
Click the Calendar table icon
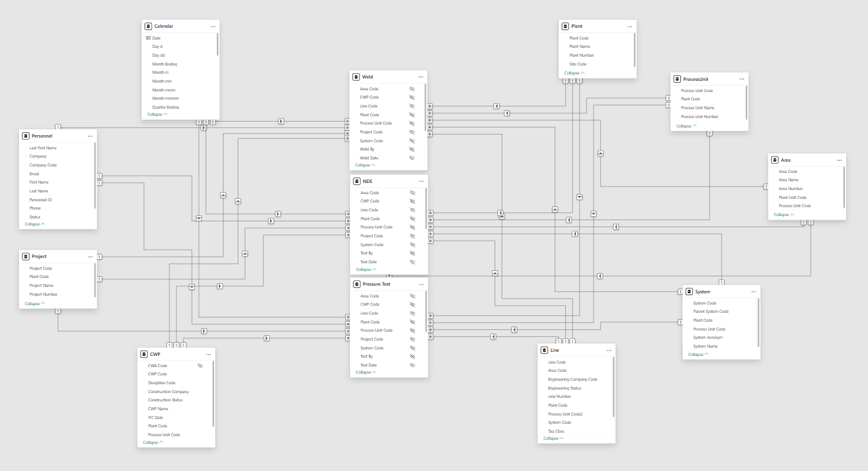pos(149,27)
